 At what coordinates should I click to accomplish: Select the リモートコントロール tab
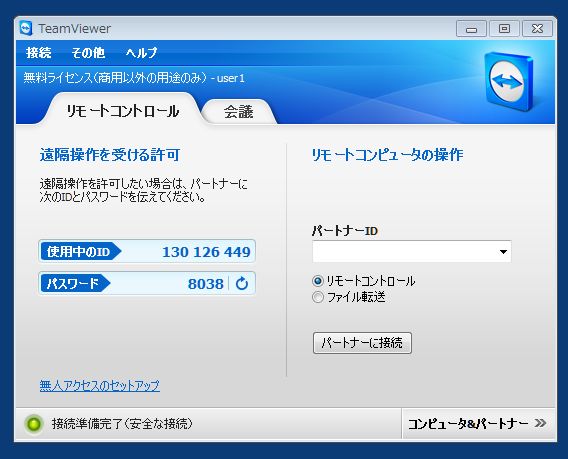coord(122,110)
